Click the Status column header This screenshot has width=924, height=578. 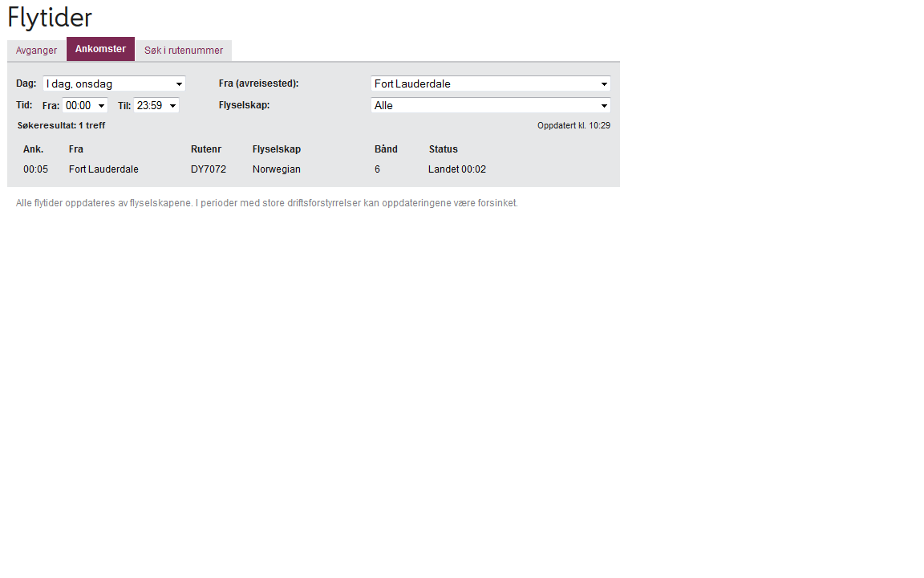pyautogui.click(x=444, y=149)
